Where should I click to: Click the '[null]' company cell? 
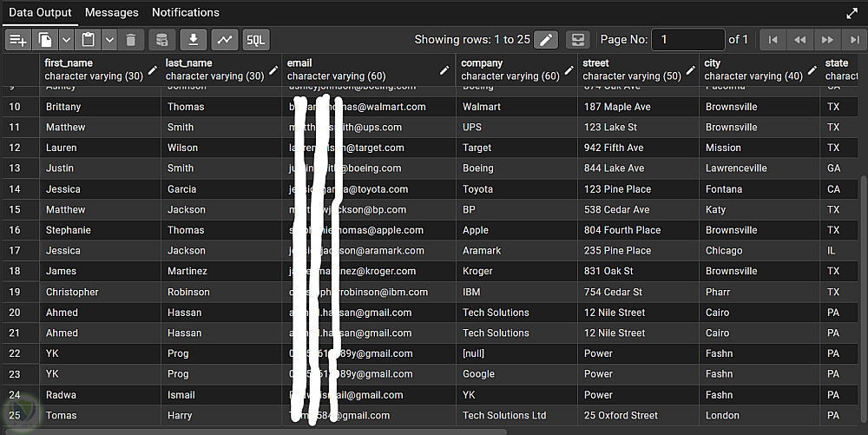pos(516,353)
